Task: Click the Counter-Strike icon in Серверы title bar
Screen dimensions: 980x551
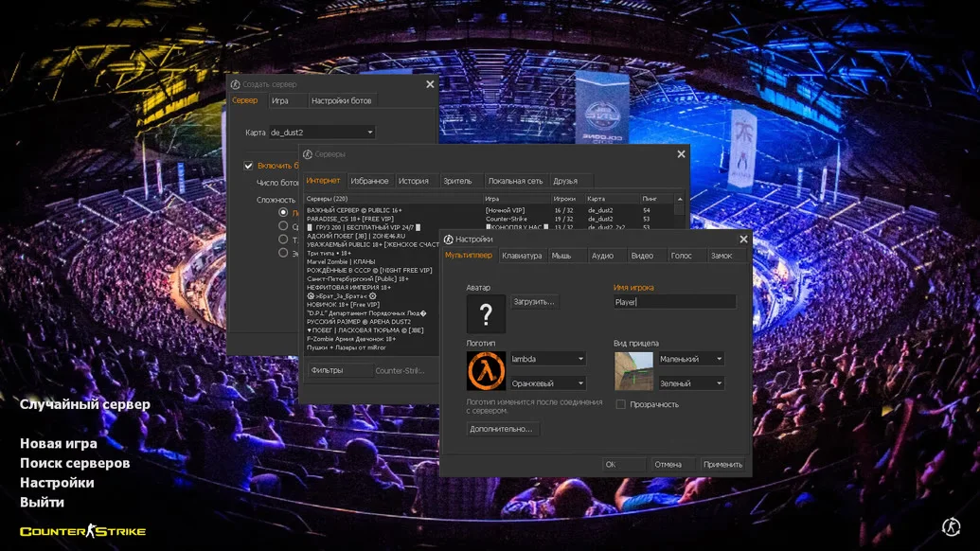Action: 308,154
